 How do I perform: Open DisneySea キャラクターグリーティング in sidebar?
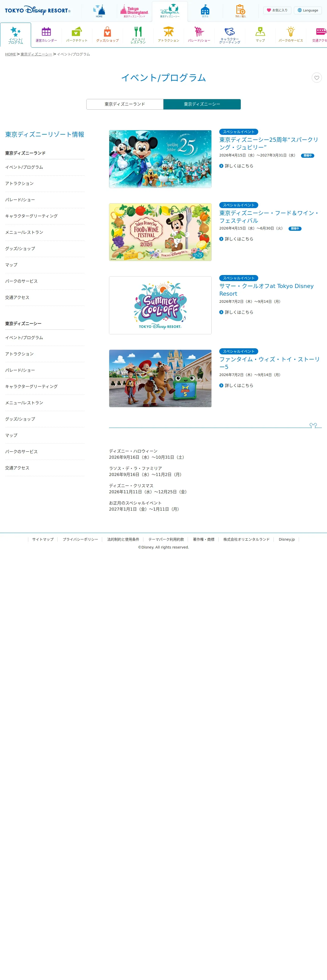point(45,386)
